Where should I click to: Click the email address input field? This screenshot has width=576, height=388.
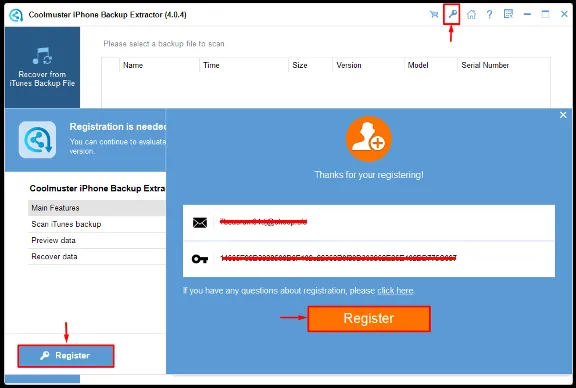(369, 223)
